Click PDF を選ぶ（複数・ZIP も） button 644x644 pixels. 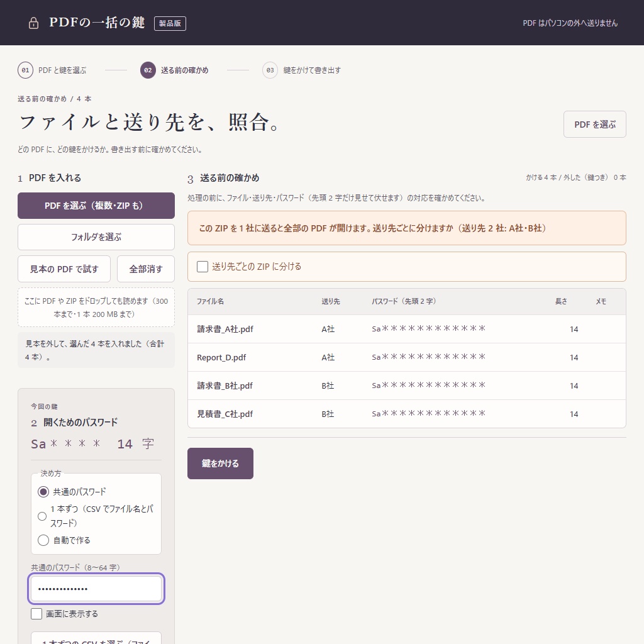tap(96, 206)
